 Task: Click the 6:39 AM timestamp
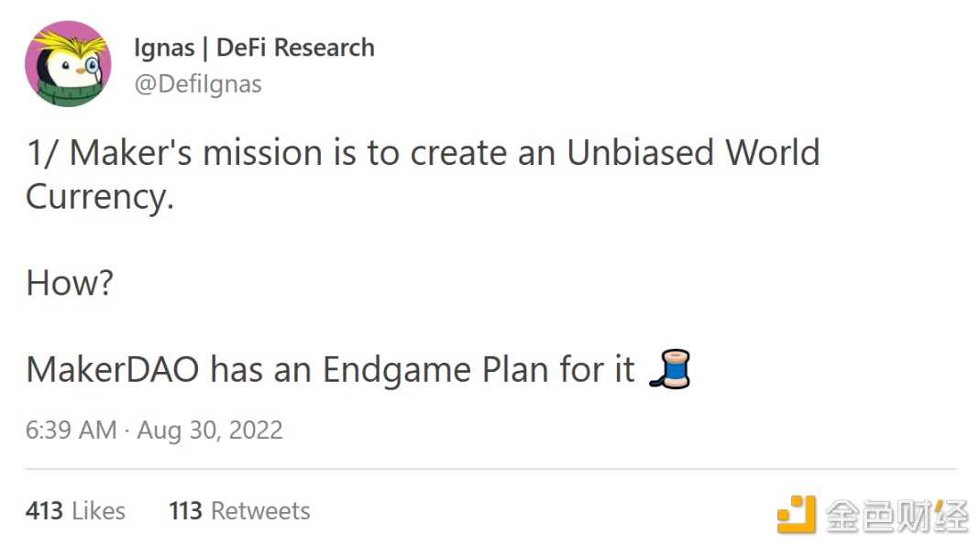point(71,430)
